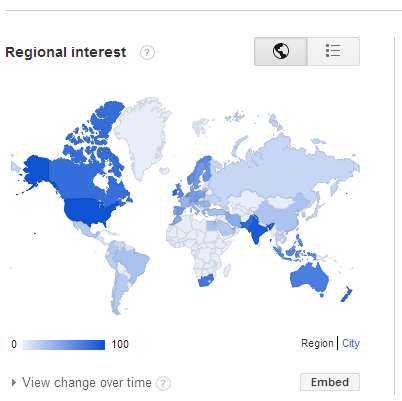Click the Embed button
The height and width of the screenshot is (401, 402).
[x=330, y=382]
